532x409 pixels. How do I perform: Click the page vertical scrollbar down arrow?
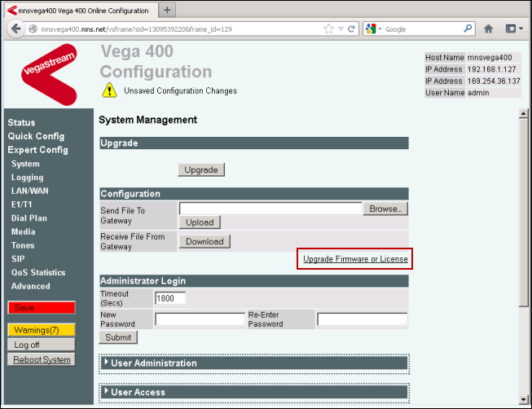pyautogui.click(x=525, y=400)
